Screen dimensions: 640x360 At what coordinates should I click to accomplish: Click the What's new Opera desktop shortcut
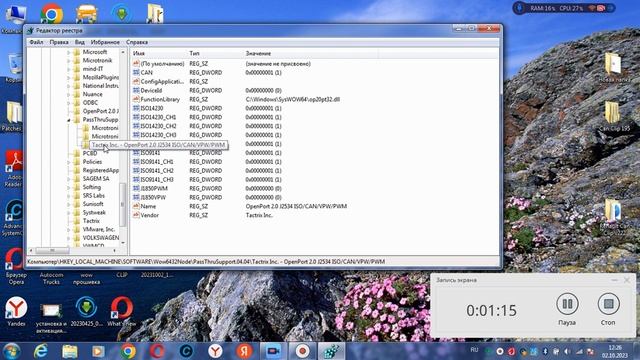tap(122, 312)
